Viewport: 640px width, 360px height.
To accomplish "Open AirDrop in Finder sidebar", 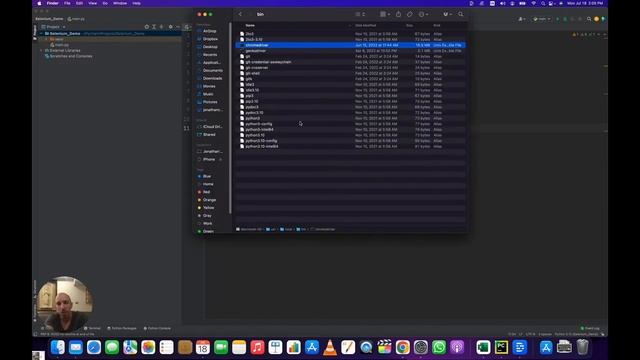I will click(210, 31).
